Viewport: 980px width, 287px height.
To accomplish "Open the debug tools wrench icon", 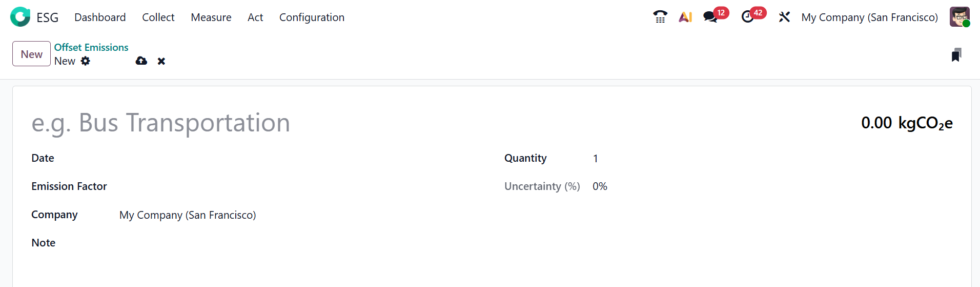I will (784, 17).
